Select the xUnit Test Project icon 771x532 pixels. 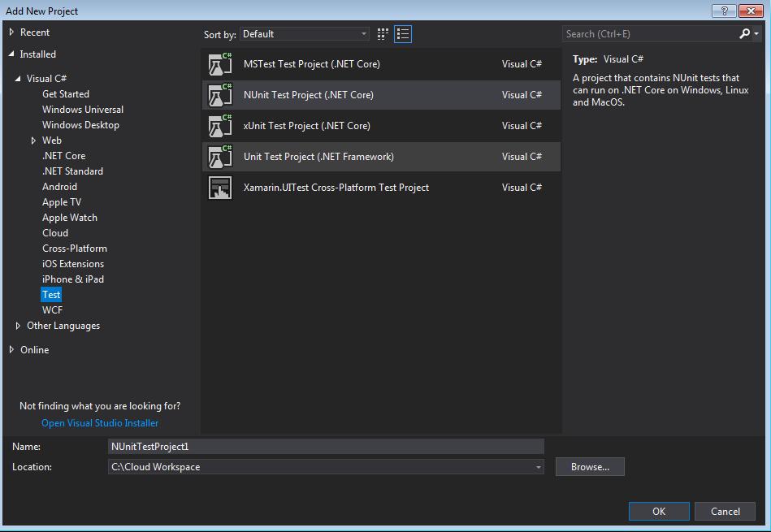(x=219, y=126)
